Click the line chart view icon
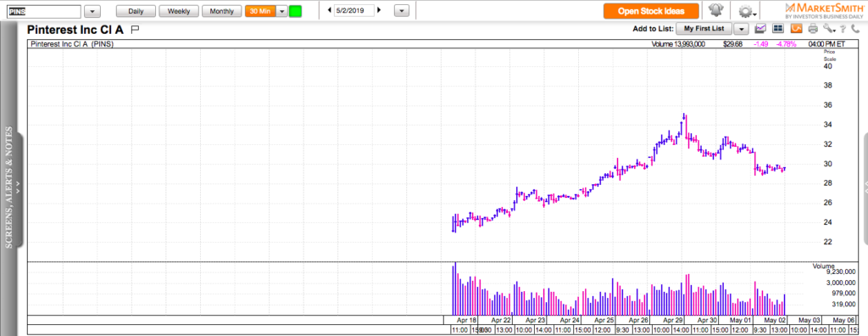Screen dimensions: 868x336 point(760,28)
